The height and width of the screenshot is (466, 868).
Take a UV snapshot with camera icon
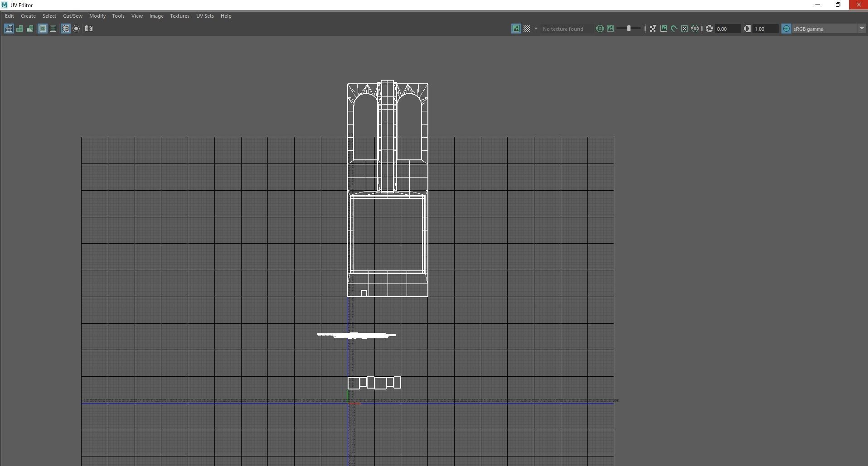pos(89,29)
